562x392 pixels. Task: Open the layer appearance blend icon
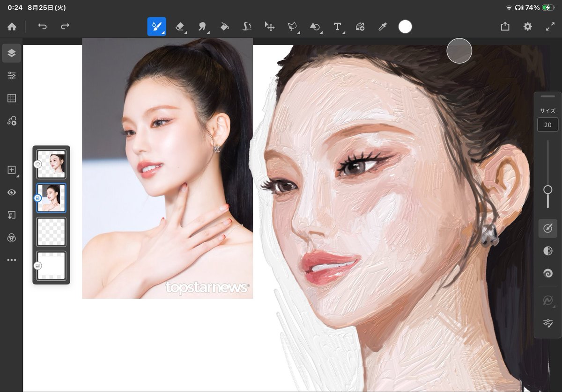[x=12, y=238]
